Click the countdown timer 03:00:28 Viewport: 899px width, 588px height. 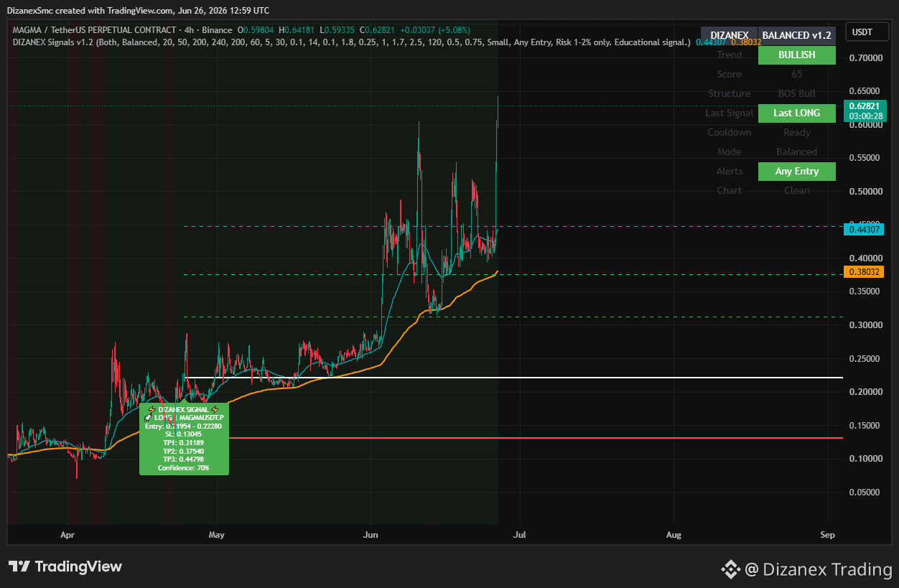(866, 116)
